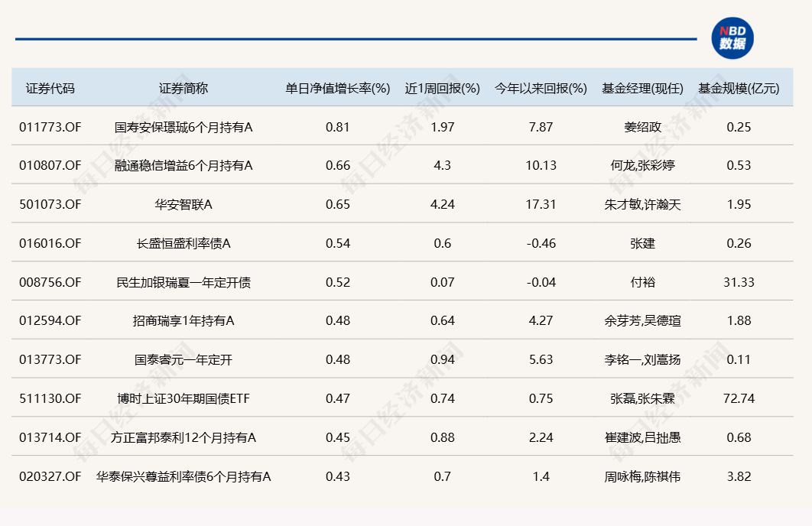Open fund 华泰保兴尊益利率债6个月持有A
The height and width of the screenshot is (526, 812).
(x=184, y=476)
